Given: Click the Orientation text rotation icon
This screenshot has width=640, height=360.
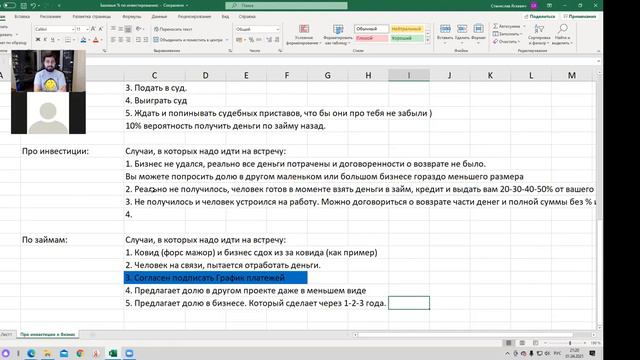Looking at the screenshot, I should (138, 29).
